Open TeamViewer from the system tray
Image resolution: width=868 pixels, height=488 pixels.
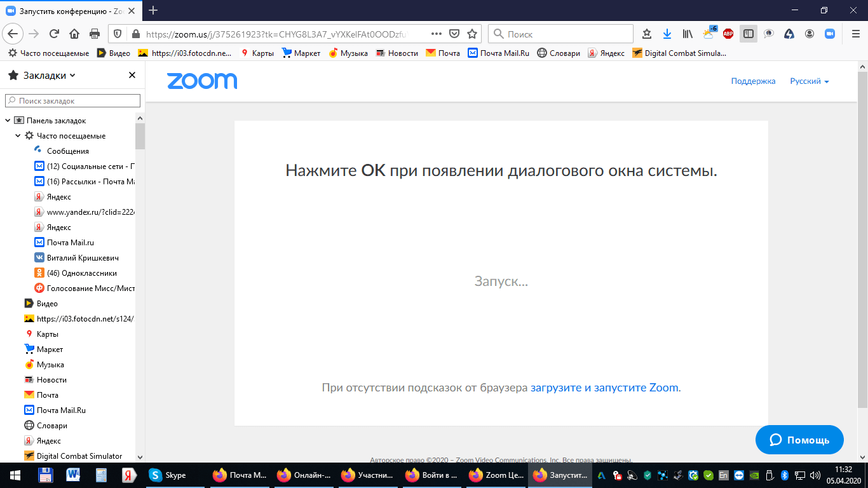click(738, 477)
